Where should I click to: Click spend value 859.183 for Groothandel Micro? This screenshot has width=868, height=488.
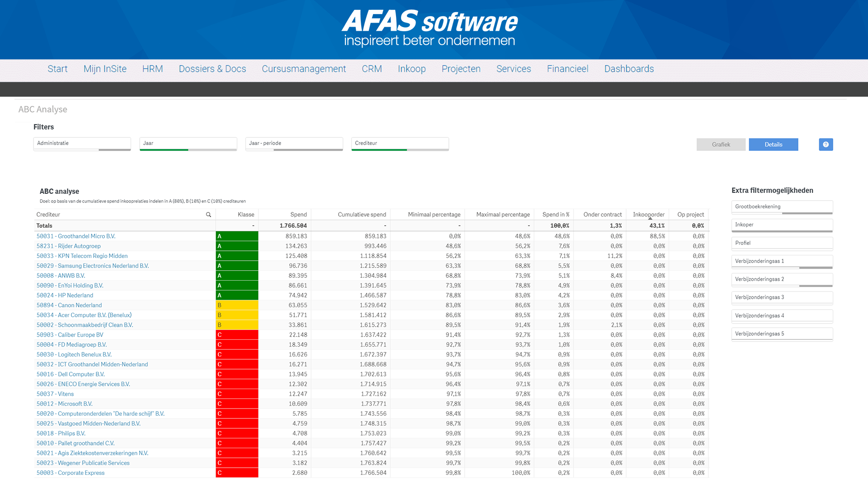point(296,236)
